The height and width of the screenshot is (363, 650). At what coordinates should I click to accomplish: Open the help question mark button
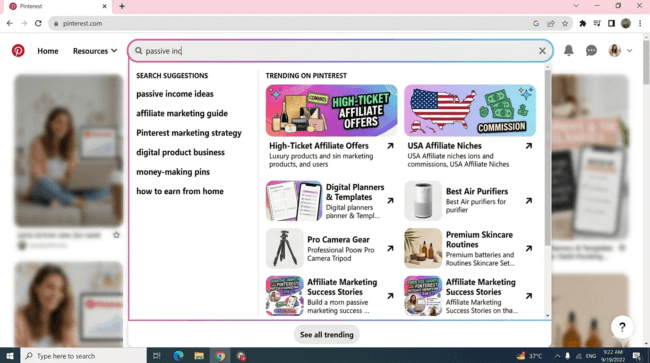pyautogui.click(x=622, y=327)
